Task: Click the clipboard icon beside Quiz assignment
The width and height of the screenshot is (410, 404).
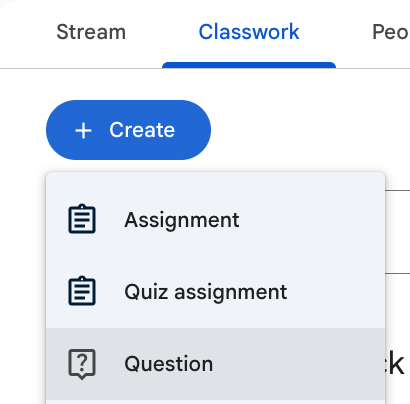Action: coord(82,291)
